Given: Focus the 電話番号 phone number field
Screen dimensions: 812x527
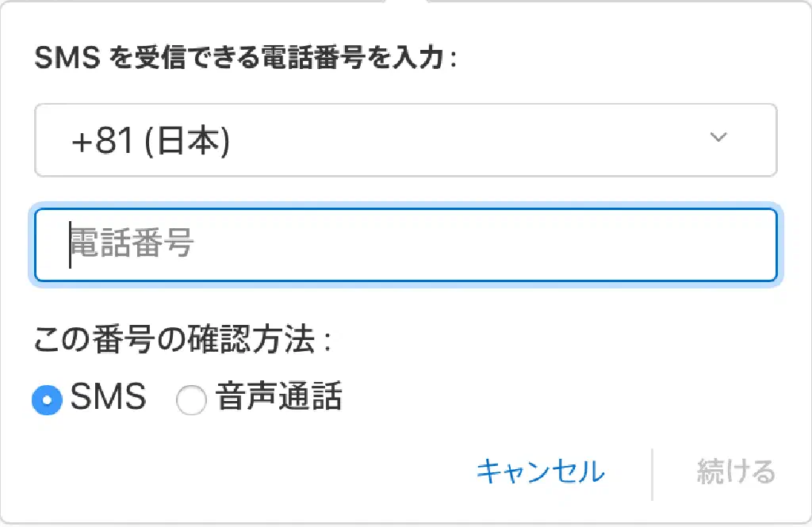Looking at the screenshot, I should [405, 244].
